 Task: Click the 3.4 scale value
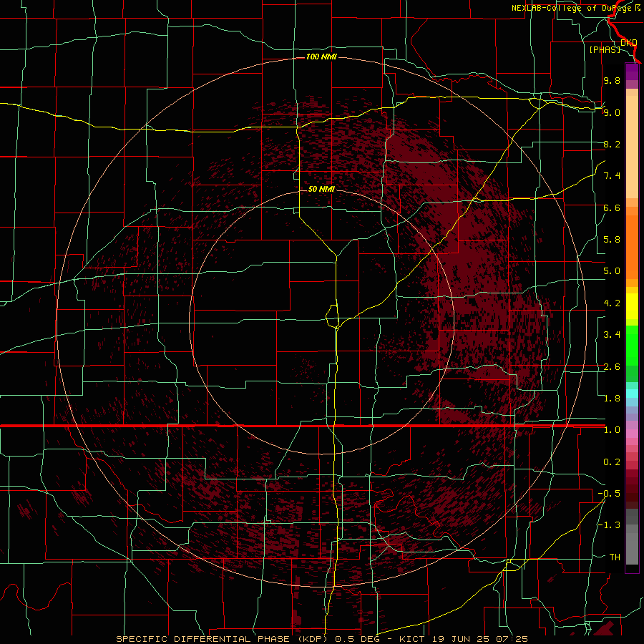tap(612, 335)
